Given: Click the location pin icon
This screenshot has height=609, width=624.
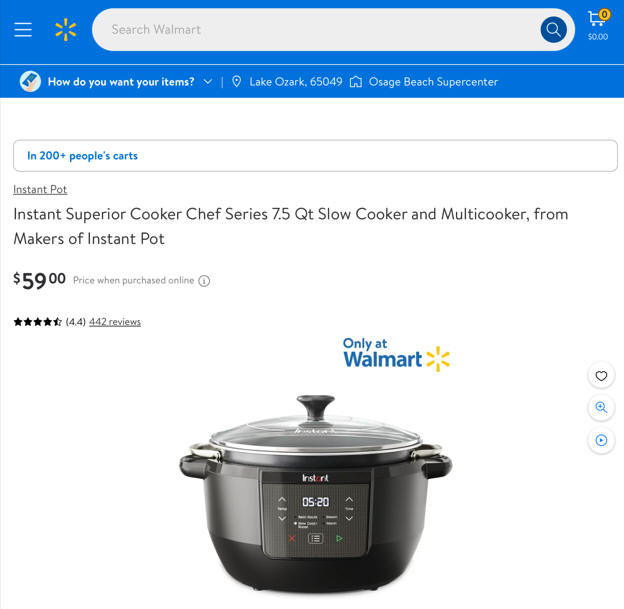Looking at the screenshot, I should 236,82.
